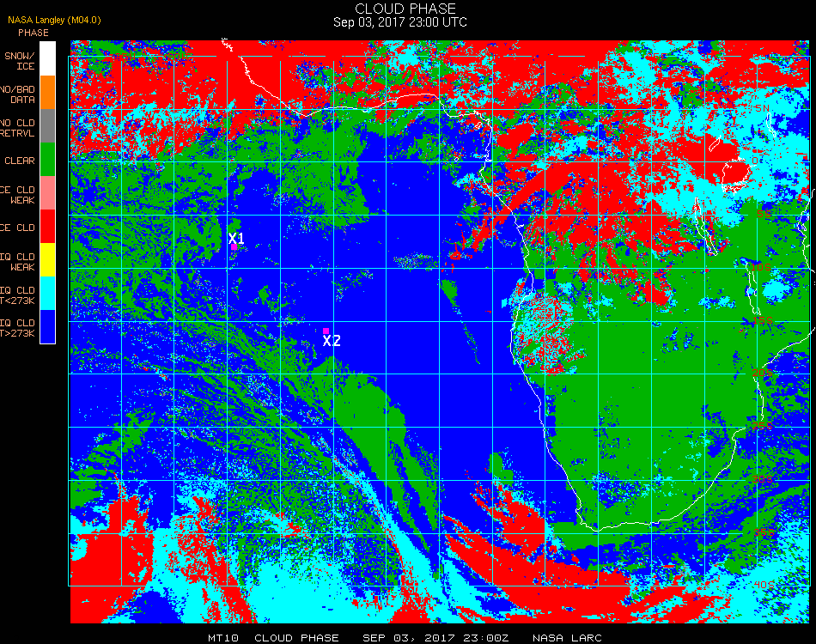Click the 'NASA LARC' text in footer
Screen dimensions: 816x644
[567, 638]
